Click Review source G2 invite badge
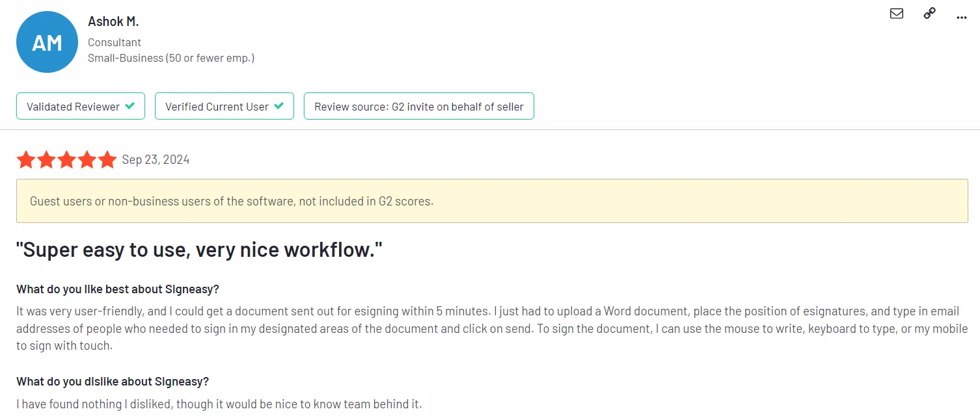The height and width of the screenshot is (420, 980). coord(418,106)
